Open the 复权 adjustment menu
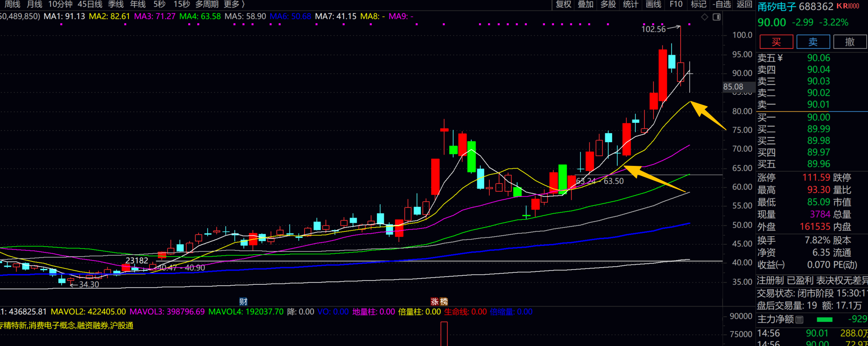The height and width of the screenshot is (346, 868). 563,4
